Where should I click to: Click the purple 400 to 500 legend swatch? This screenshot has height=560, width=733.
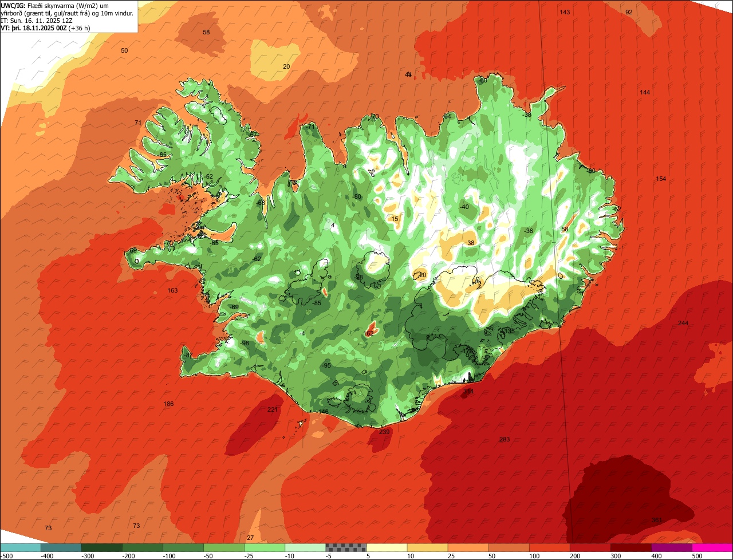click(x=671, y=547)
